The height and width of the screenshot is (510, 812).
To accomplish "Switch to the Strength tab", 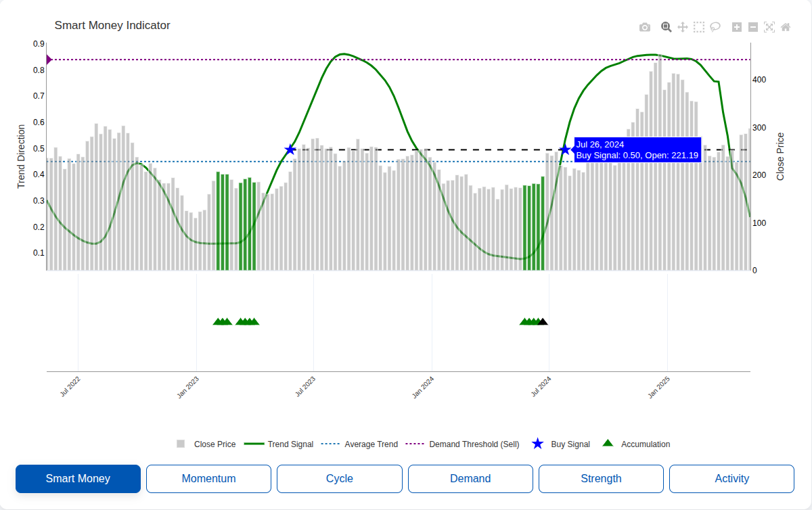I will (x=601, y=479).
